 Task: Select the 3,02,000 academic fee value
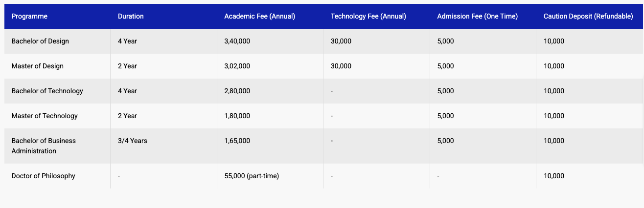pos(237,66)
